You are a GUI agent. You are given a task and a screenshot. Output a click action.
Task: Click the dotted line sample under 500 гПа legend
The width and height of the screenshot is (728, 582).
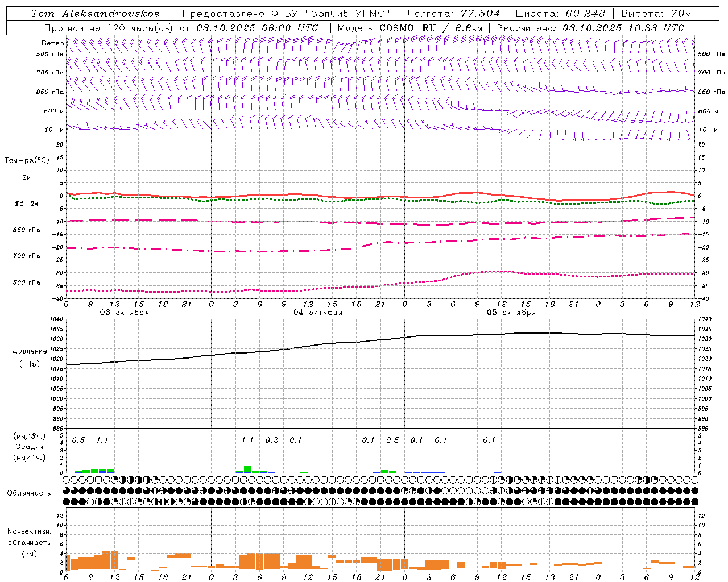tap(26, 289)
